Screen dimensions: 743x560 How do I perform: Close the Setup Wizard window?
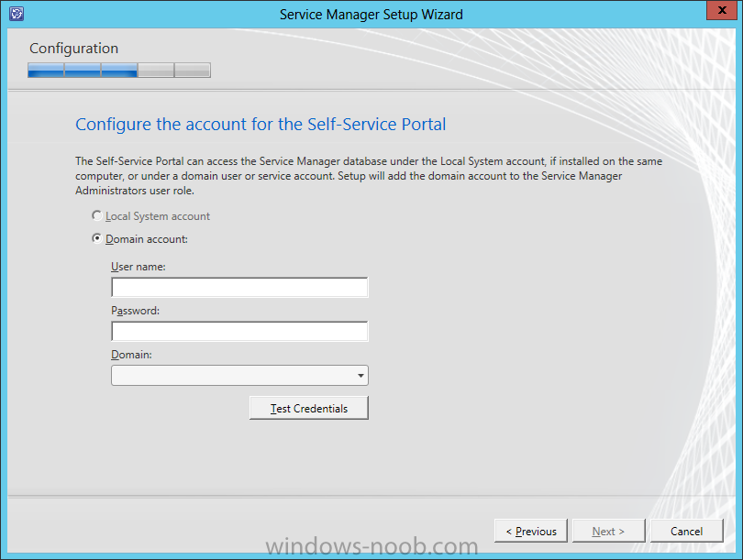point(722,10)
